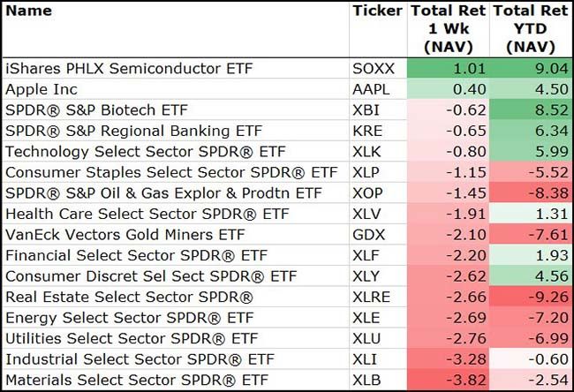Select the Total Ret YTD header
The height and width of the screenshot is (392, 574).
(531, 28)
